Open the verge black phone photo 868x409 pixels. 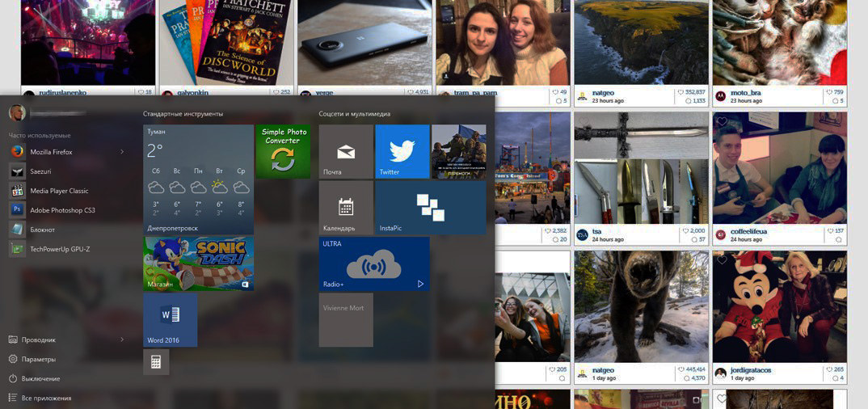[x=364, y=42]
